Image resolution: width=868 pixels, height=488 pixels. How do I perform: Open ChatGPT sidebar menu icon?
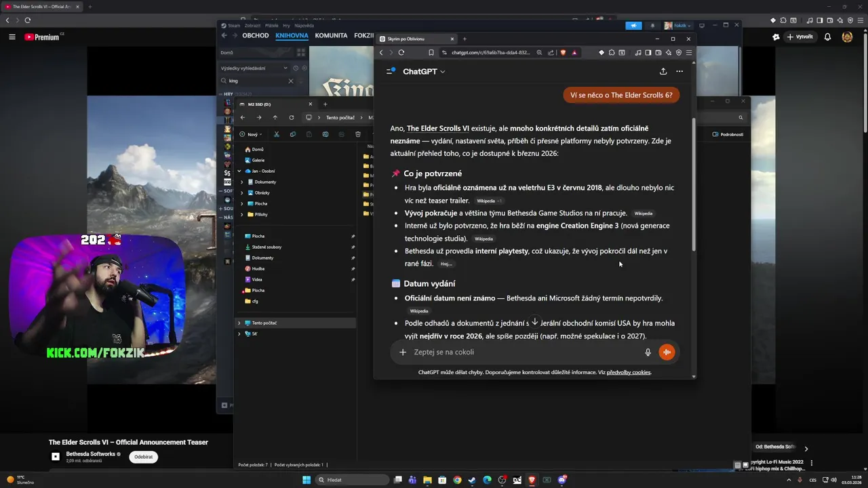[391, 71]
